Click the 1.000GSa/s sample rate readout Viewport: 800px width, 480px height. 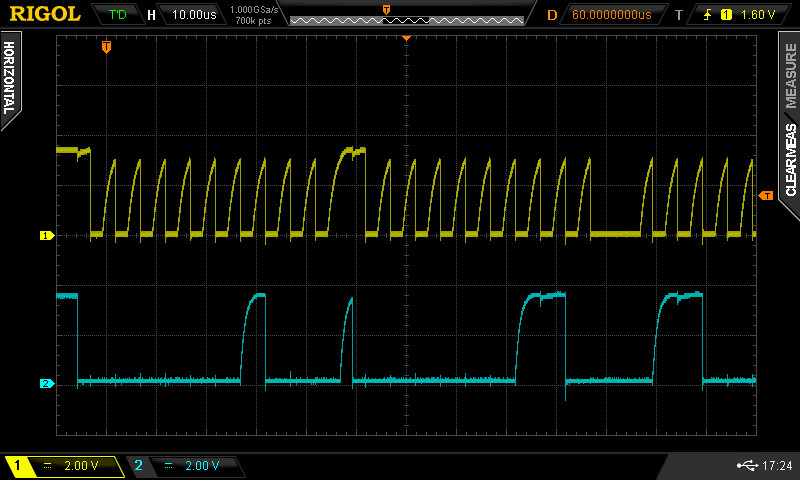coord(253,9)
